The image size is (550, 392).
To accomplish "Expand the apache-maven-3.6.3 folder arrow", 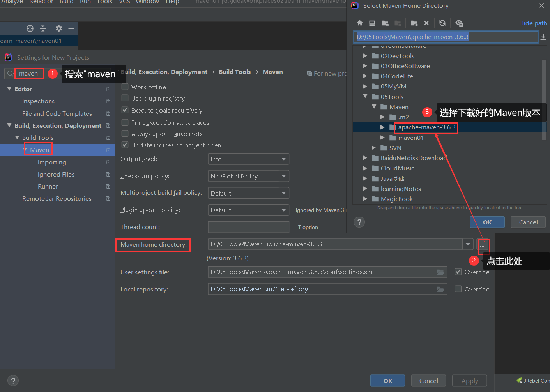I will 382,127.
